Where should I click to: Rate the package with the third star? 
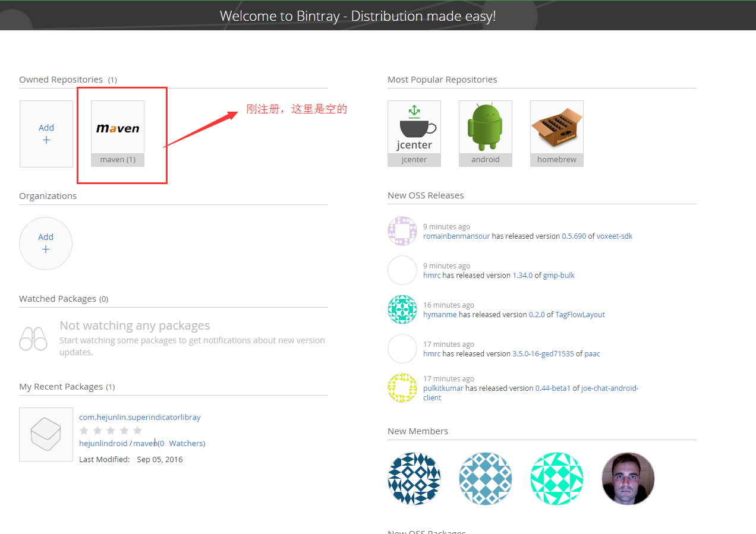tap(111, 430)
